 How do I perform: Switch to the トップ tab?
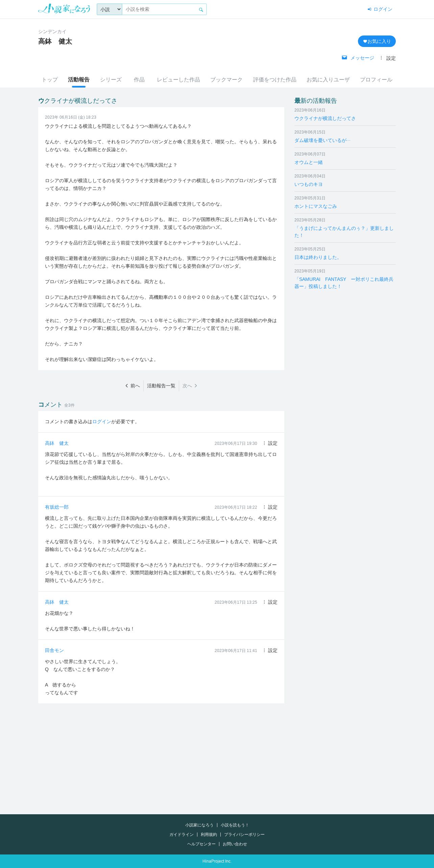click(50, 80)
